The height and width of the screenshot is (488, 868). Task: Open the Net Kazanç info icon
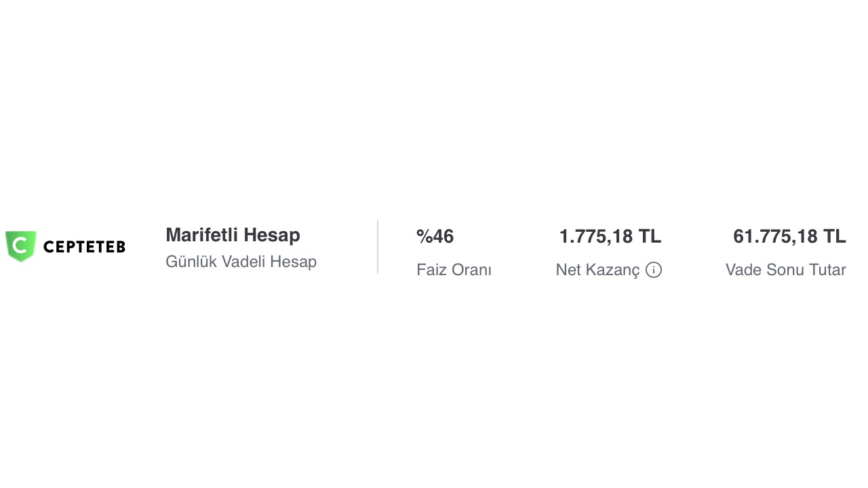[x=654, y=270]
